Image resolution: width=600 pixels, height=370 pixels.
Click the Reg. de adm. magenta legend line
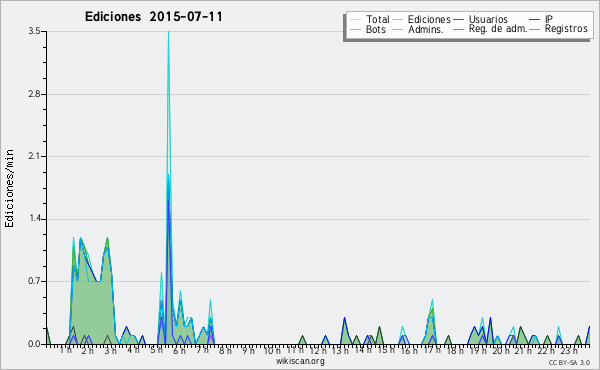458,29
